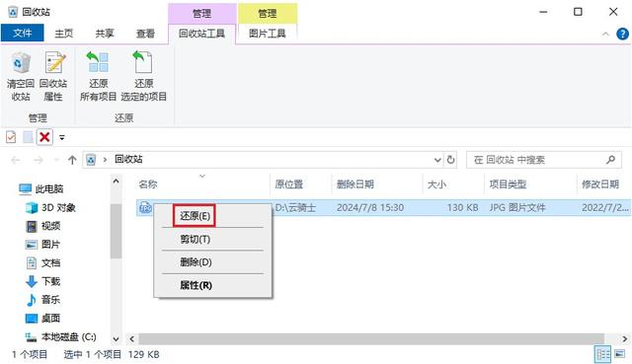The height and width of the screenshot is (364, 632).
Task: Click 还原所有项目 to restore all items
Action: click(98, 77)
